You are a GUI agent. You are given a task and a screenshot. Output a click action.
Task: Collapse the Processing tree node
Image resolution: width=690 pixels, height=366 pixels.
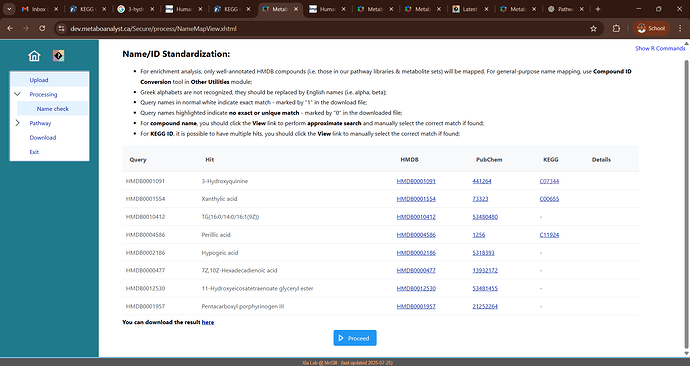pyautogui.click(x=17, y=94)
